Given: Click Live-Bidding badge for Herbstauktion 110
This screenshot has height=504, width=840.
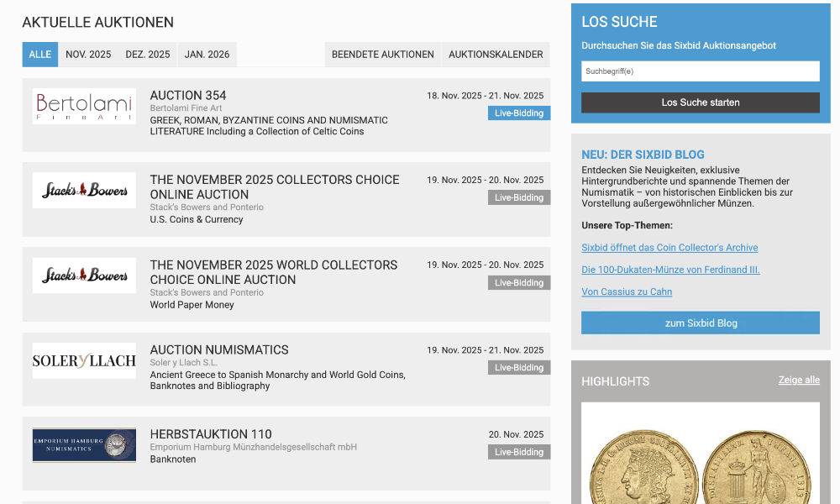Looking at the screenshot, I should [x=518, y=452].
